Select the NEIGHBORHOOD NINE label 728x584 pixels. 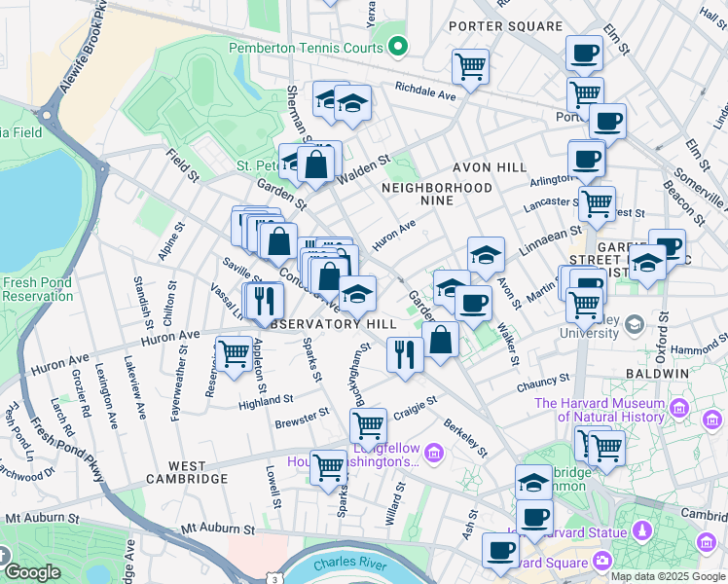tap(437, 194)
